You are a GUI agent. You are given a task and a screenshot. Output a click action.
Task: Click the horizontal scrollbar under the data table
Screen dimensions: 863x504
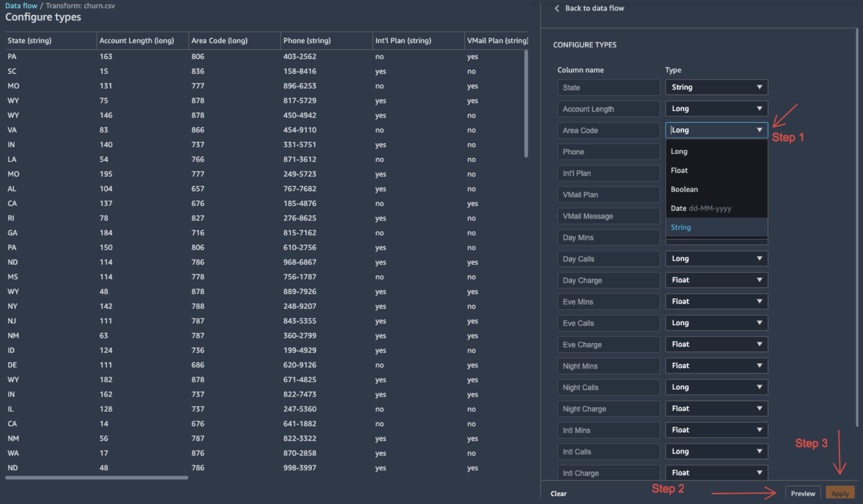pyautogui.click(x=97, y=477)
